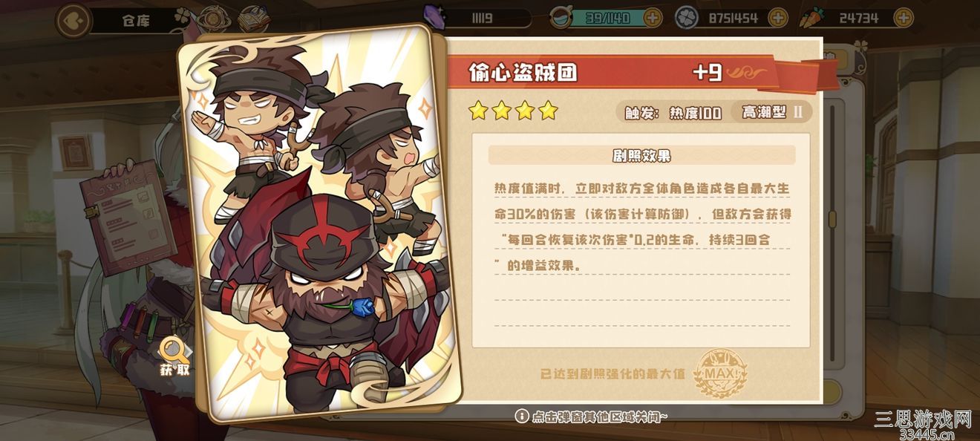980x441 pixels.
Task: Tap the 高潮型 II type tag
Action: point(772,112)
